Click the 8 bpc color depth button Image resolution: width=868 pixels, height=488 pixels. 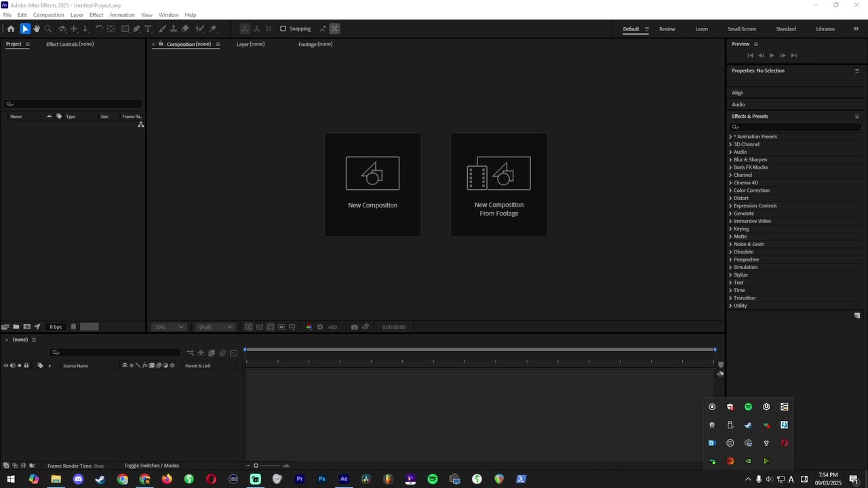(56, 327)
